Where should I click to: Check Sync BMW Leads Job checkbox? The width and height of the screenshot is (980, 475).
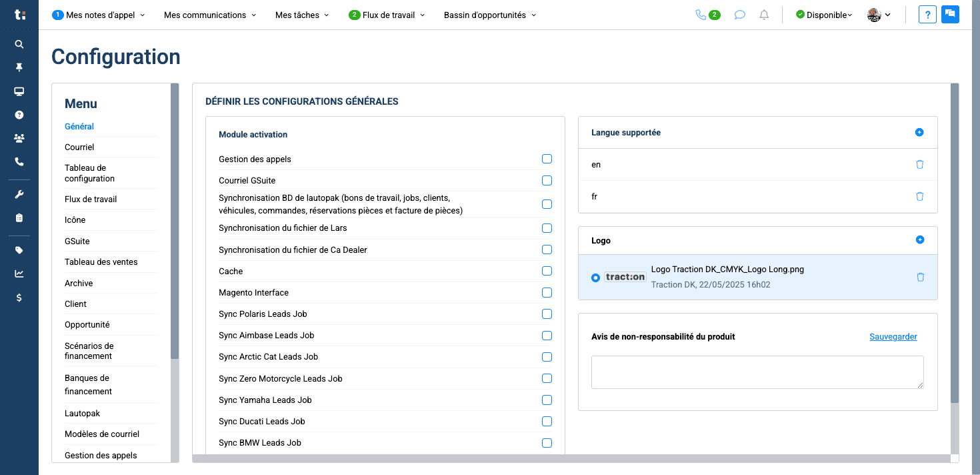point(547,442)
